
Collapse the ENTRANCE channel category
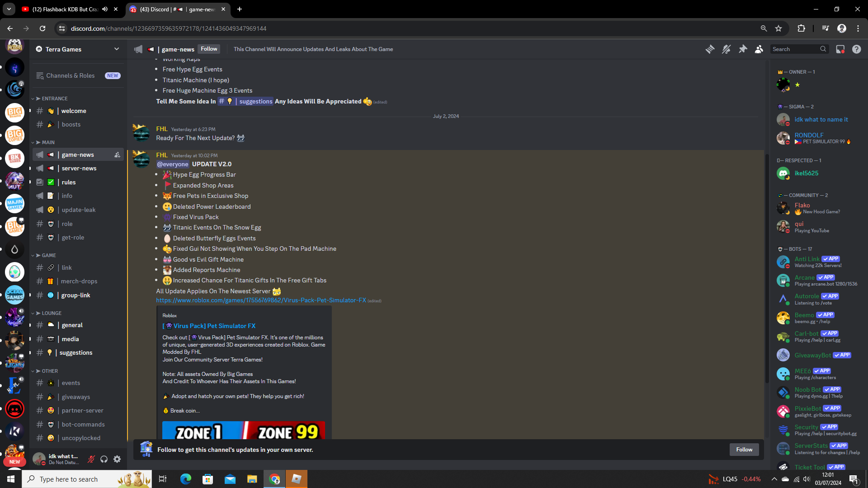(x=54, y=99)
